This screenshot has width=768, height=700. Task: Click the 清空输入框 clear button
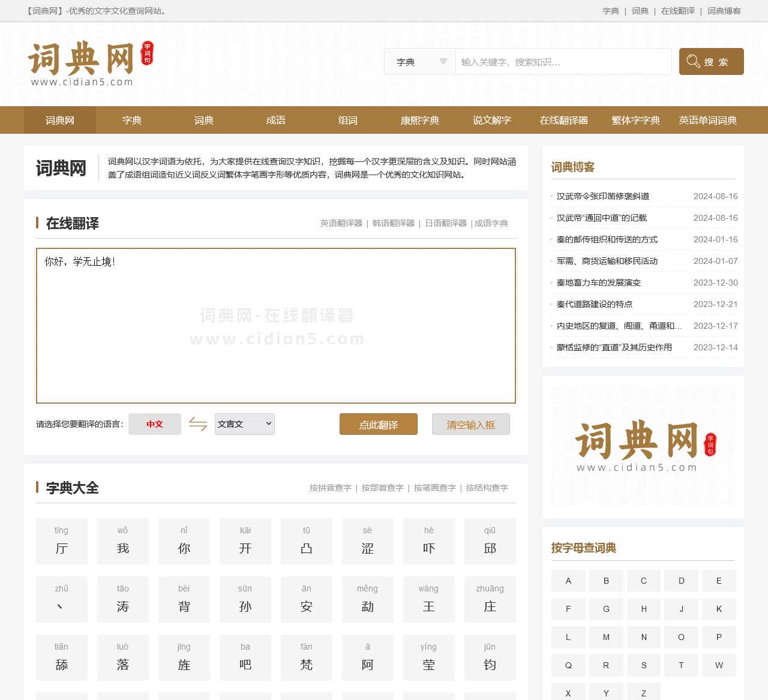coord(470,425)
